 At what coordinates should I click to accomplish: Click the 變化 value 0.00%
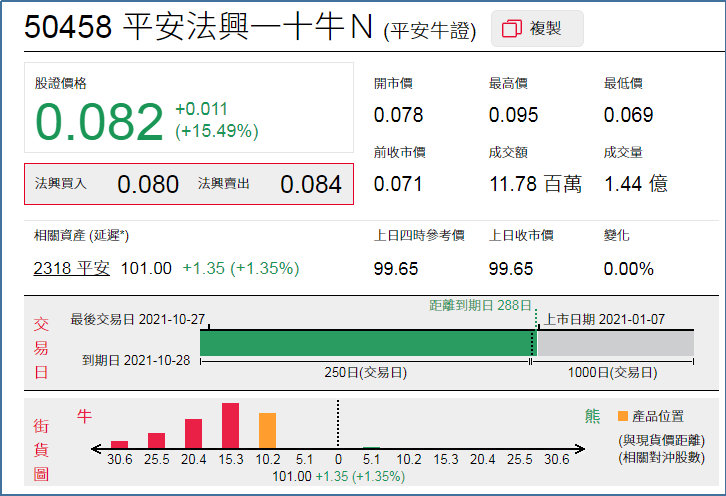click(x=629, y=269)
